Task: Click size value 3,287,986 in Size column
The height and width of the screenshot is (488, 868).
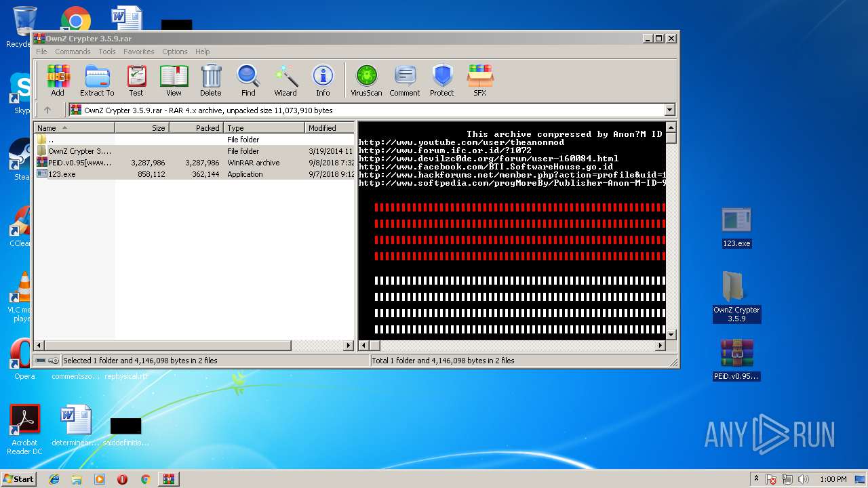Action: 148,163
